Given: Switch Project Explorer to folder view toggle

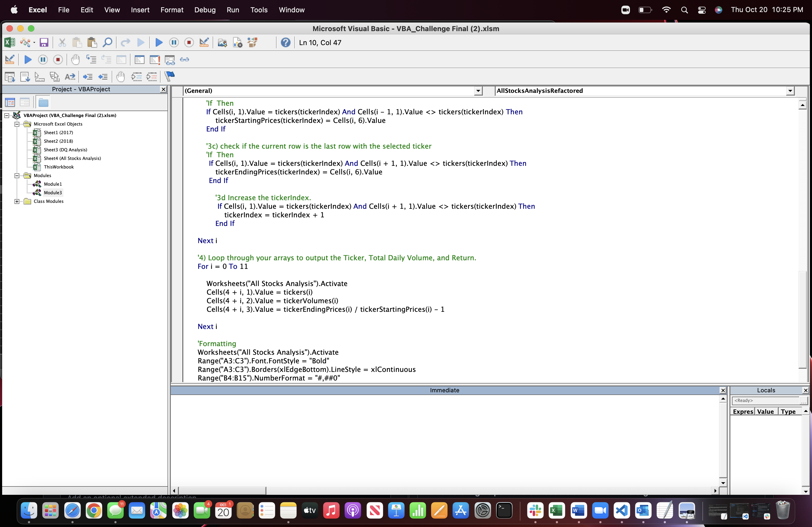Looking at the screenshot, I should pos(43,102).
